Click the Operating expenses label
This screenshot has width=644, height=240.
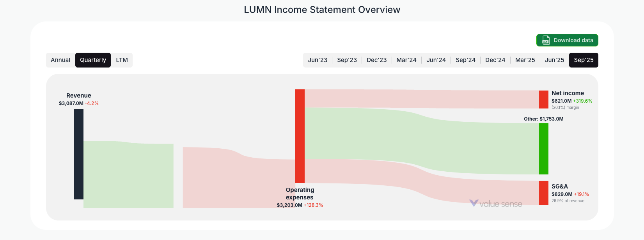click(x=300, y=194)
